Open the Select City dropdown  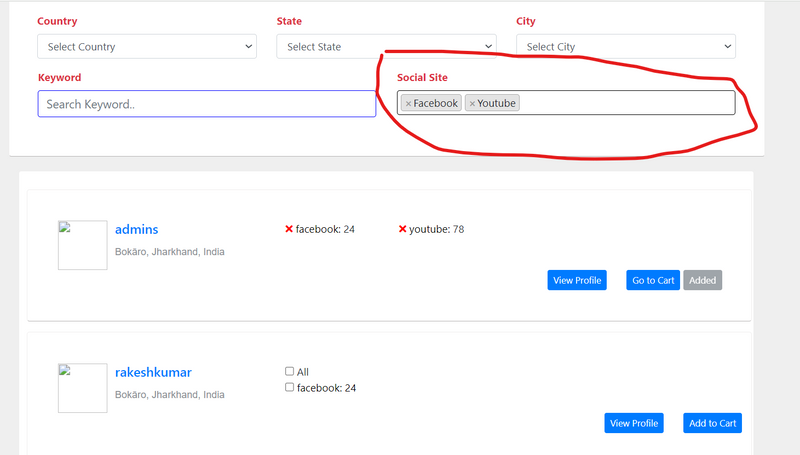pos(625,47)
